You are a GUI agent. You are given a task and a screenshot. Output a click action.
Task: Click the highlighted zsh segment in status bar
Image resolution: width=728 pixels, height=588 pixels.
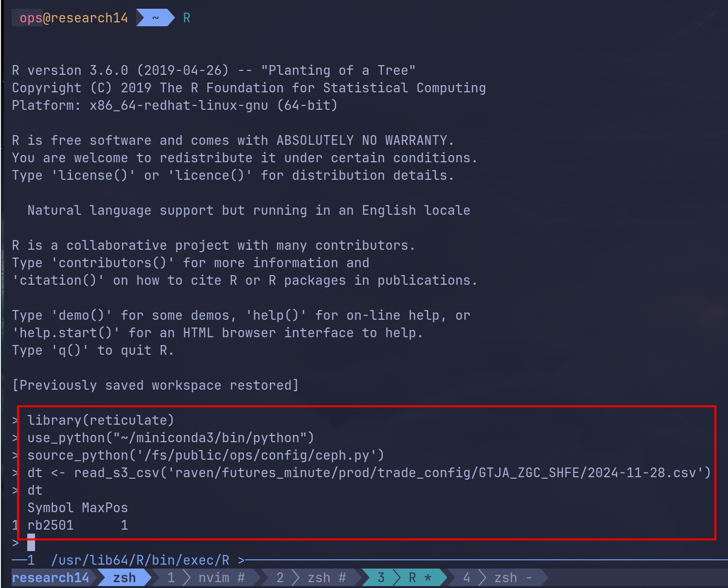pos(124,578)
